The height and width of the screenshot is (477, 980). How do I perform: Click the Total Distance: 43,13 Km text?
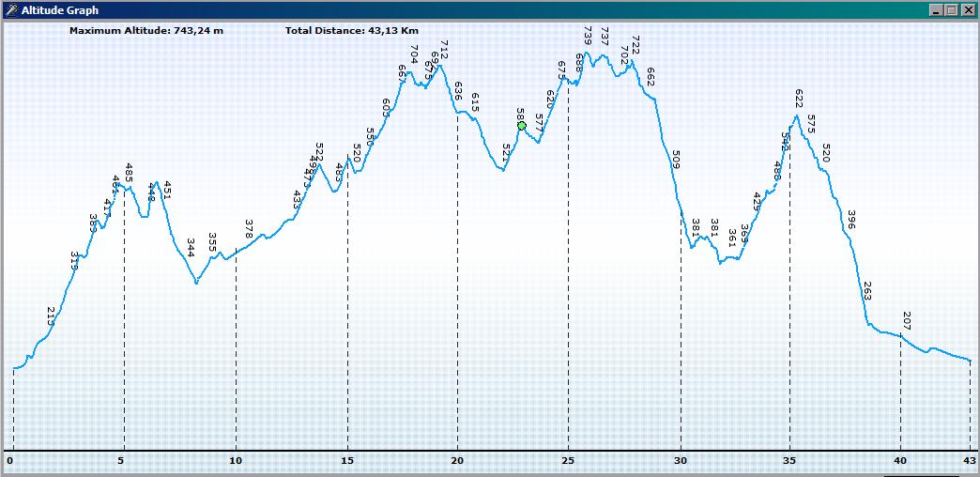pos(352,30)
